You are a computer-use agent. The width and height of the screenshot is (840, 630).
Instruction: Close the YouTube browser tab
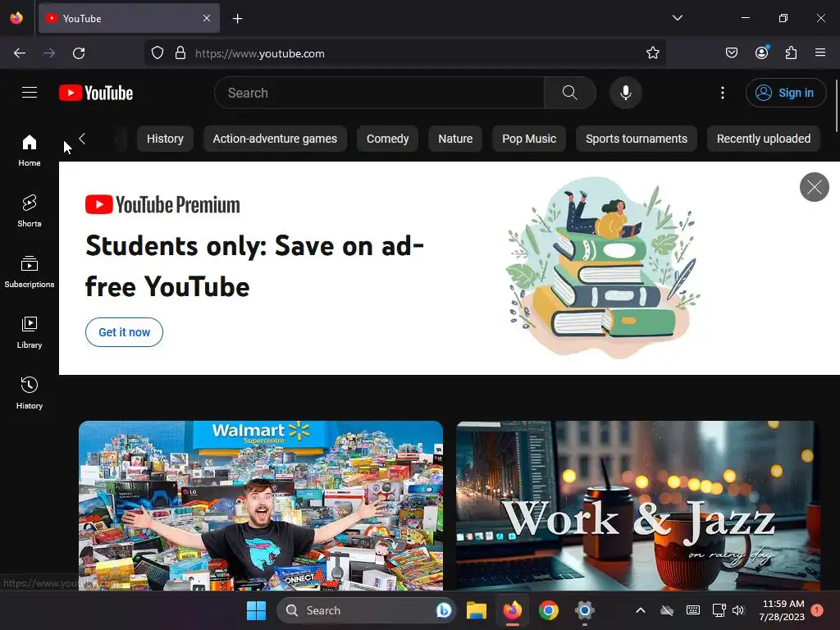click(x=207, y=18)
